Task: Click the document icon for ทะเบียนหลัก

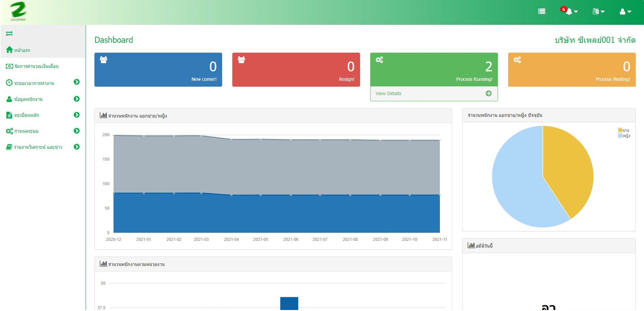Action: coord(9,115)
